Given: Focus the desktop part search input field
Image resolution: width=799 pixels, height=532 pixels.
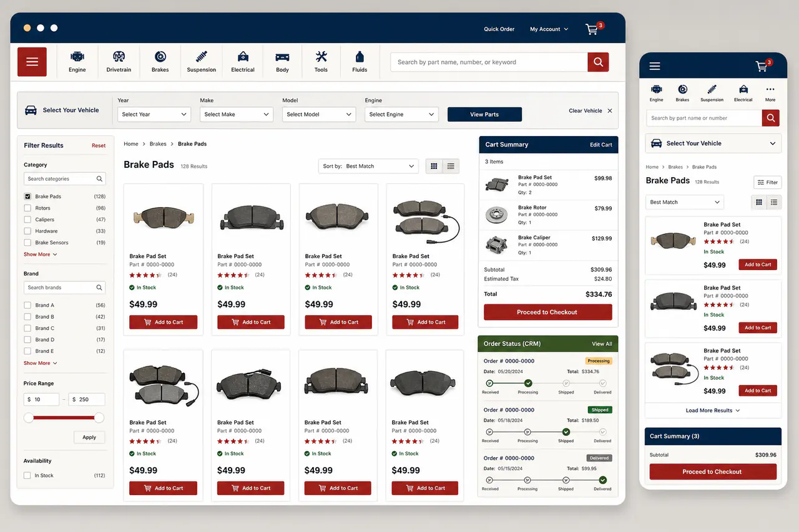Looking at the screenshot, I should pyautogui.click(x=489, y=62).
